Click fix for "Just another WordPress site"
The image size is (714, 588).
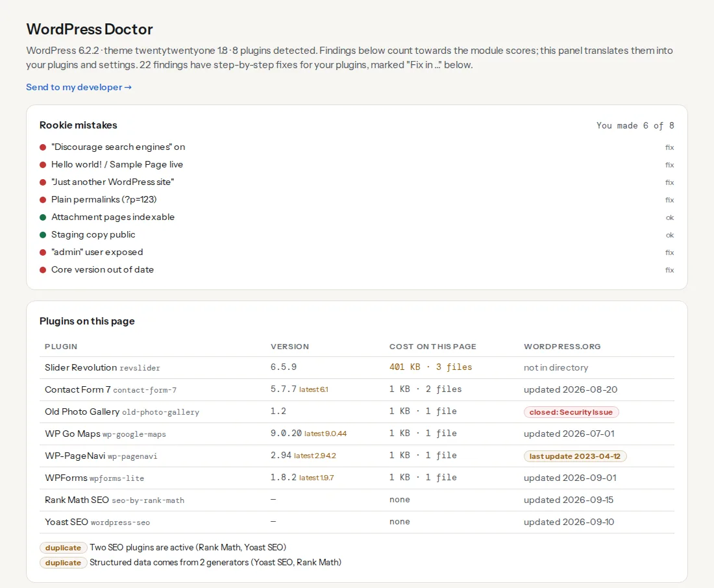pos(669,182)
